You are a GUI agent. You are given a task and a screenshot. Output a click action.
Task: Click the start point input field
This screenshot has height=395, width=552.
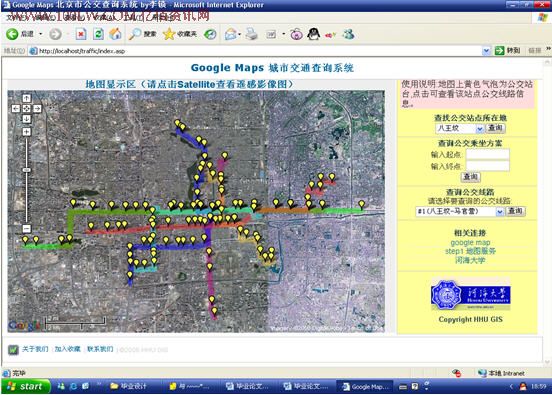coord(488,155)
